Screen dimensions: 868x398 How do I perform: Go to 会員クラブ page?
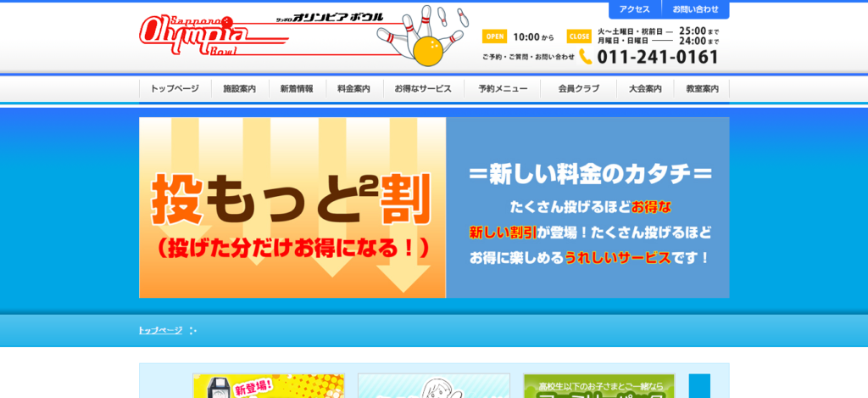[578, 88]
